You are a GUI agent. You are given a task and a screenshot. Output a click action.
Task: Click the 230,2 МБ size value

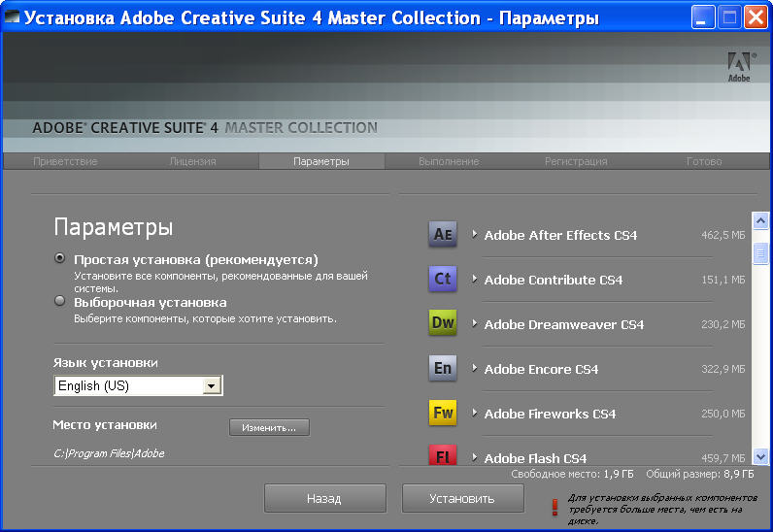[x=723, y=324]
